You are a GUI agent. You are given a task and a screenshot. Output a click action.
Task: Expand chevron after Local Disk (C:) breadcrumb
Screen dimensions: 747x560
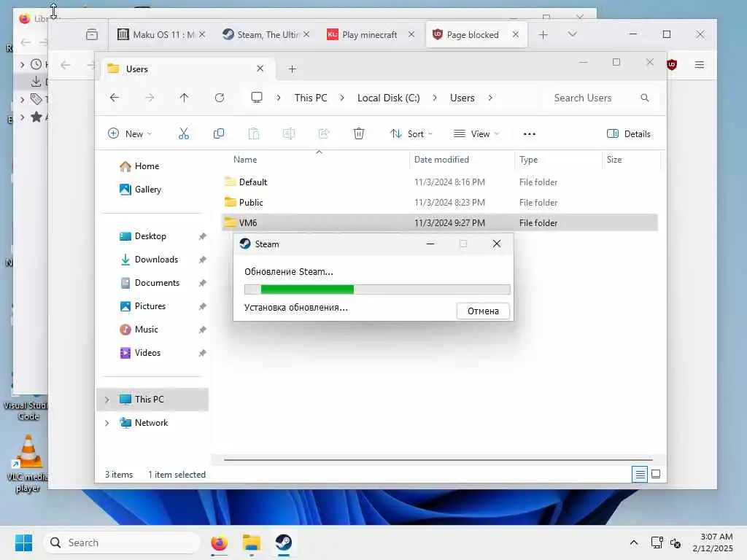point(435,98)
